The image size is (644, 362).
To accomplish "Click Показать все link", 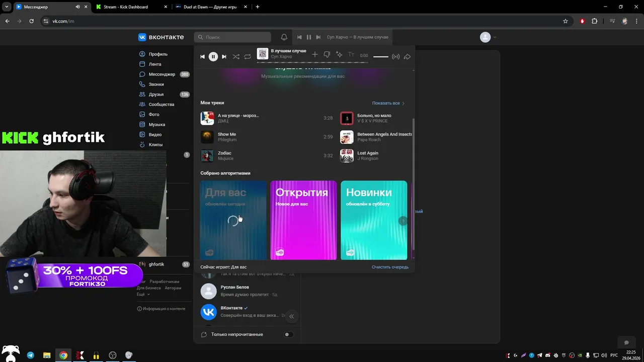I will tap(388, 103).
